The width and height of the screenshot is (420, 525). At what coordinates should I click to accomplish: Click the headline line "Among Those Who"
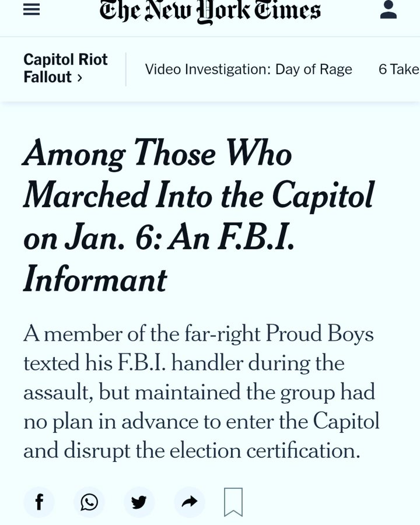pyautogui.click(x=157, y=154)
